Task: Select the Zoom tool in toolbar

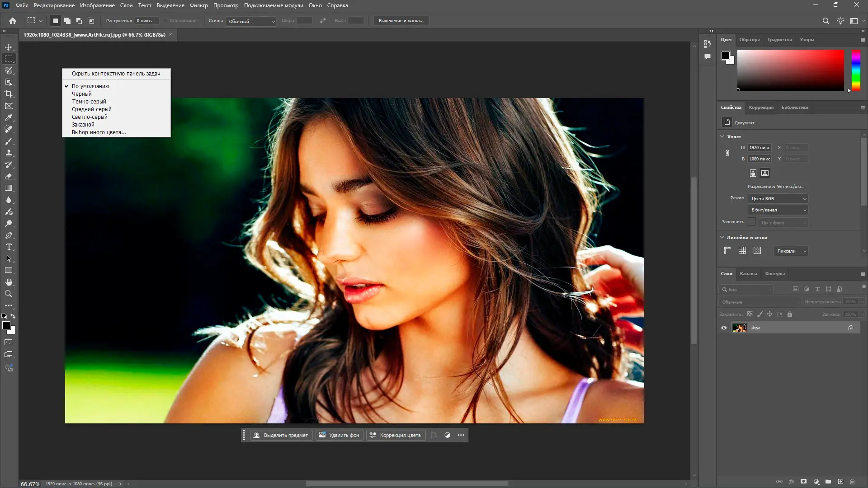Action: click(x=9, y=294)
